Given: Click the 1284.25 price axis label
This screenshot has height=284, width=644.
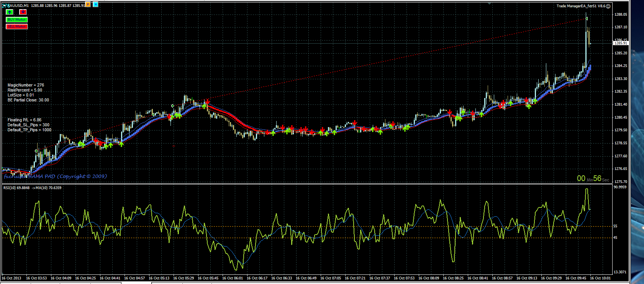Looking at the screenshot, I should coord(621,66).
